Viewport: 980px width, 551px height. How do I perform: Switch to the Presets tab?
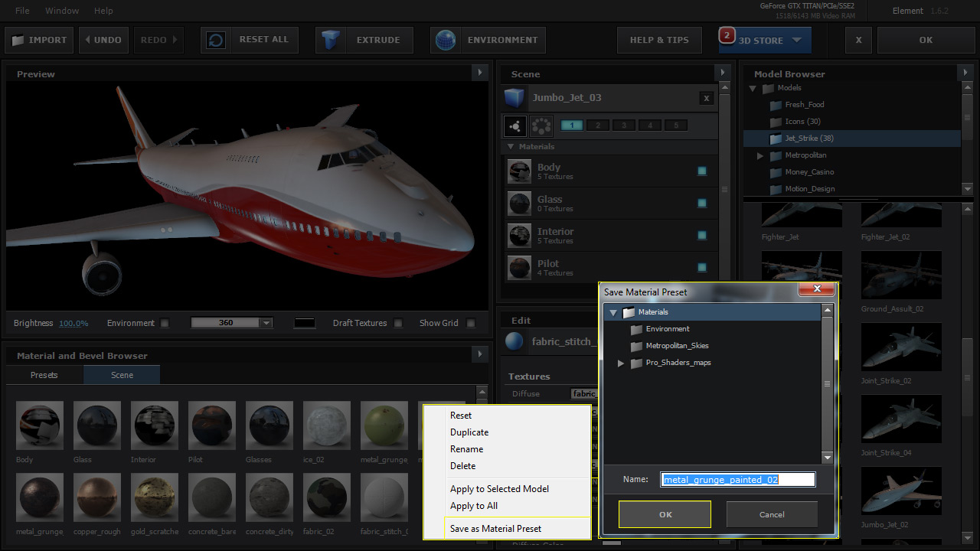(44, 375)
